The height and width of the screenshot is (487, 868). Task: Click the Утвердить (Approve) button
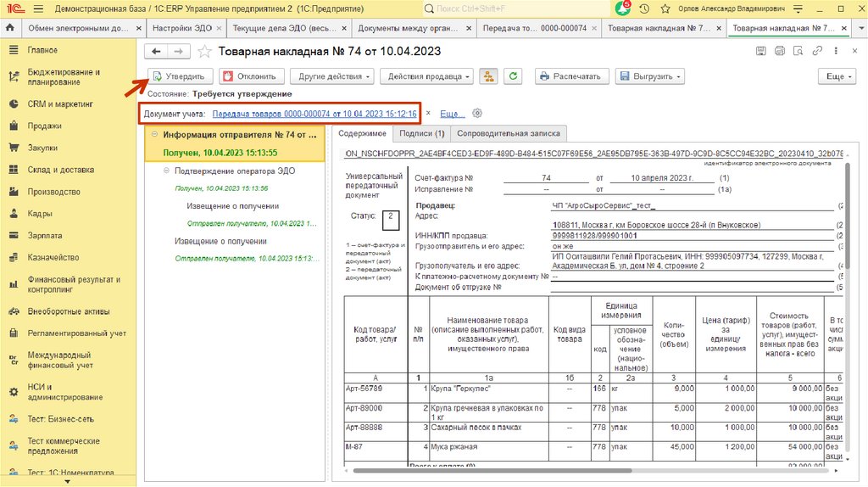[x=179, y=76]
